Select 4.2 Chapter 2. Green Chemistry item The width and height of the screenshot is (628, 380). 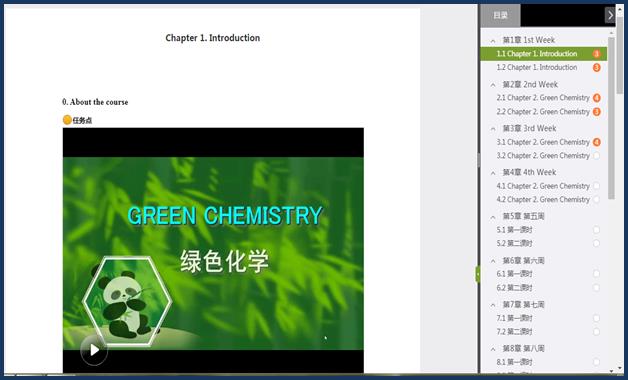pos(543,199)
